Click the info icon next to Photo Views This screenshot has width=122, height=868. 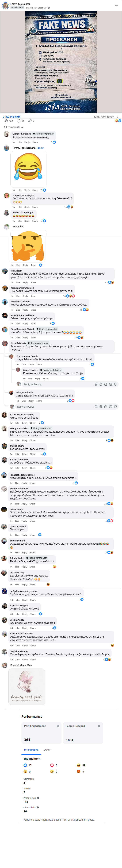click(x=38, y=798)
